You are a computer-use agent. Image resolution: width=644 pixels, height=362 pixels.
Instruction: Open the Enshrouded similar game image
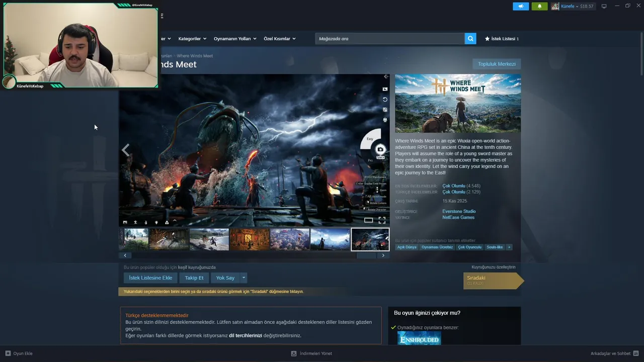[419, 338]
